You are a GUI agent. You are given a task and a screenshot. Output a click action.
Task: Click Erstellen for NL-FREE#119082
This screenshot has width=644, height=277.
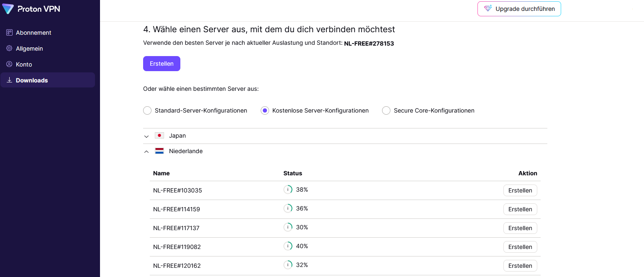[x=520, y=247]
